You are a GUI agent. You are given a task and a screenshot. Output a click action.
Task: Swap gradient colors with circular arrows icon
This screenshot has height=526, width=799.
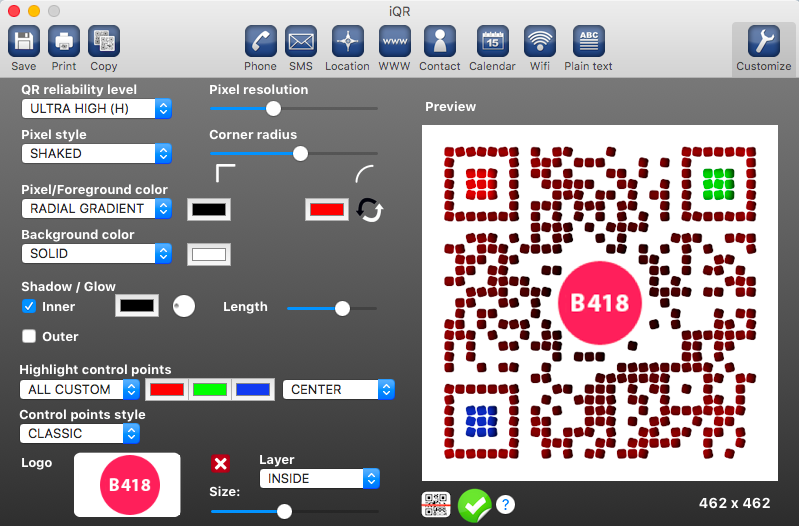pyautogui.click(x=369, y=209)
